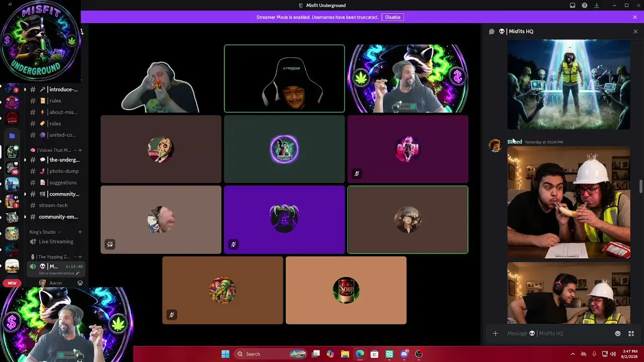The image size is (644, 362).
Task: Click Bored's avatar in the chat
Action: pyautogui.click(x=496, y=146)
